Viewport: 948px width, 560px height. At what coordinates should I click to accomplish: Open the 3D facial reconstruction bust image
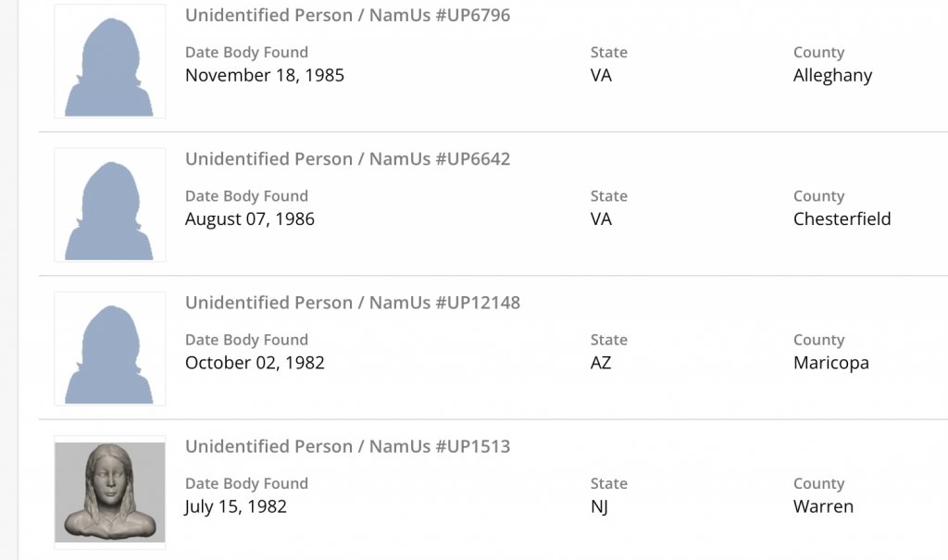tap(109, 492)
